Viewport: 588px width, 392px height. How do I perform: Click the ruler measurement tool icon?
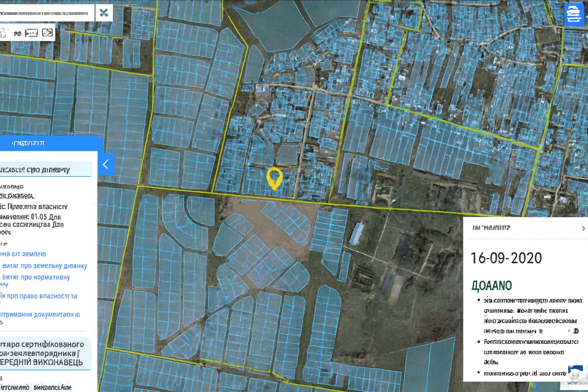[x=31, y=33]
